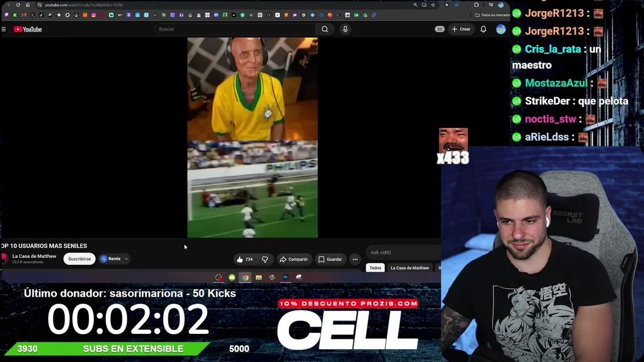Start voice search with the microphone

345,29
